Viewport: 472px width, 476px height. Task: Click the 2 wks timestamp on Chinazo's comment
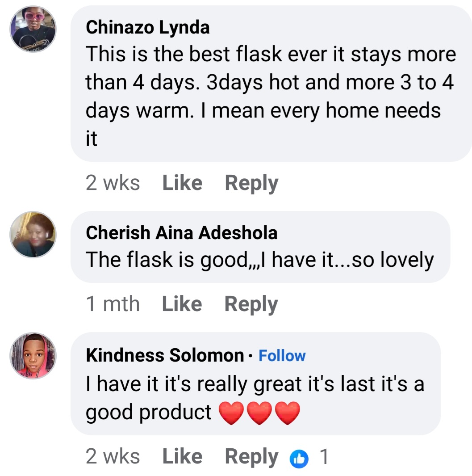pos(113,183)
